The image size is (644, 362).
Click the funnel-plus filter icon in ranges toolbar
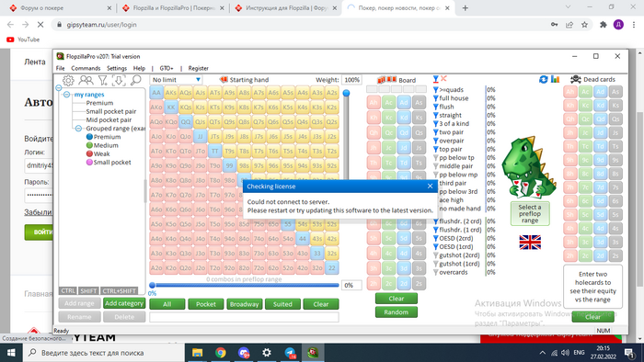pos(103,80)
